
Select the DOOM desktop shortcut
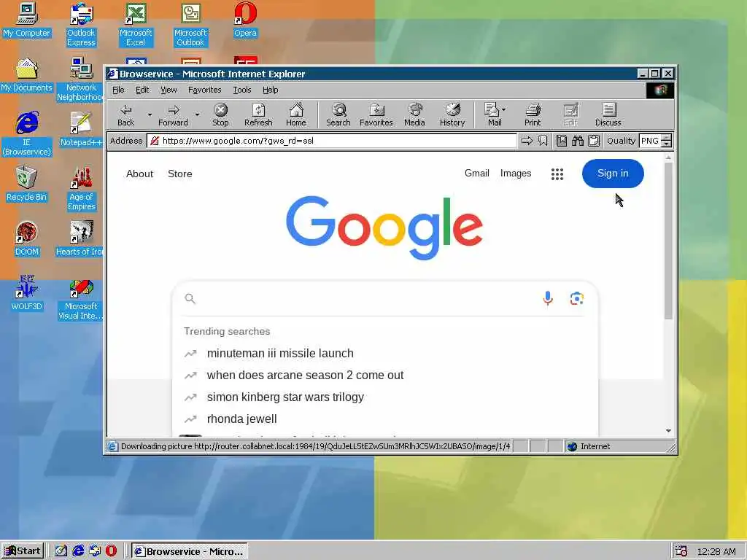[x=27, y=238]
